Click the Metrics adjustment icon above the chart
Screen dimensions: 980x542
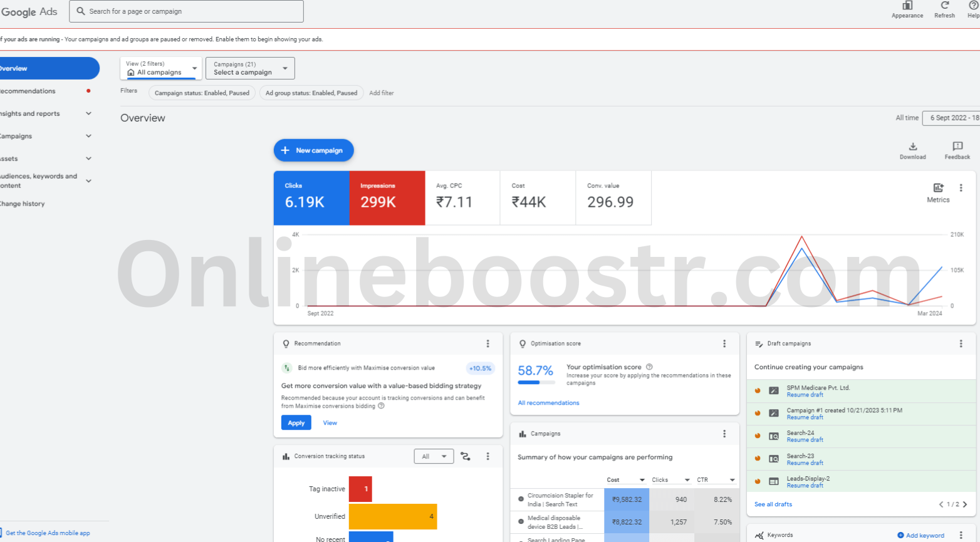coord(937,187)
